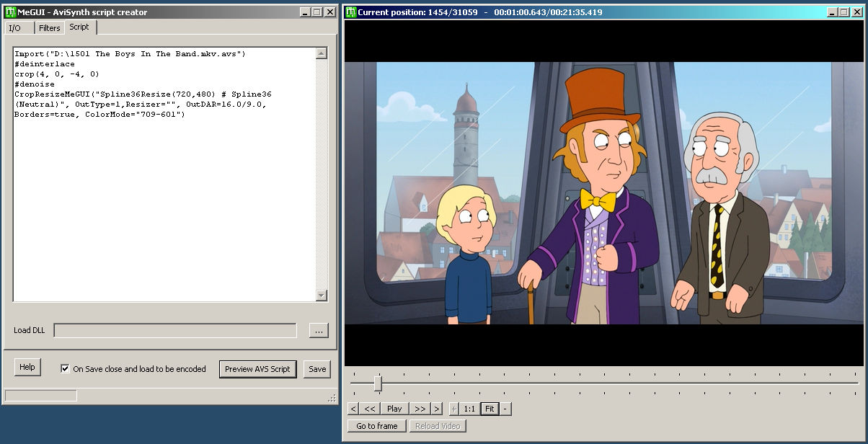Save the AviSynth script
The image size is (868, 444).
pos(317,368)
